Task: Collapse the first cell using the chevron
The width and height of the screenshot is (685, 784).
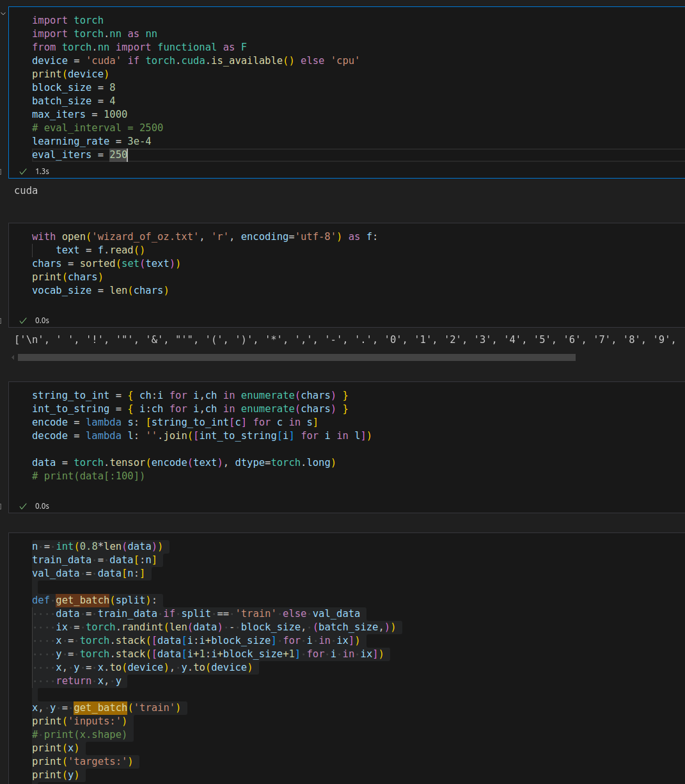Action: (2, 13)
